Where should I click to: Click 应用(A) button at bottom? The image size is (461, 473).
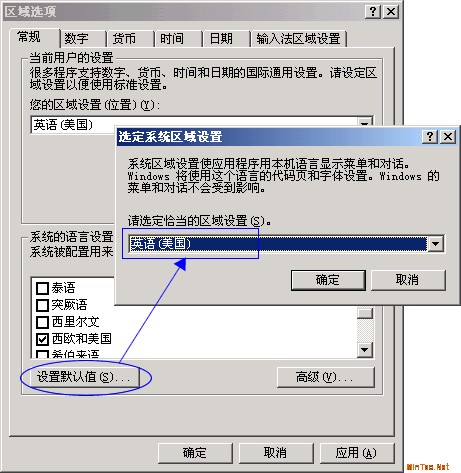357,453
